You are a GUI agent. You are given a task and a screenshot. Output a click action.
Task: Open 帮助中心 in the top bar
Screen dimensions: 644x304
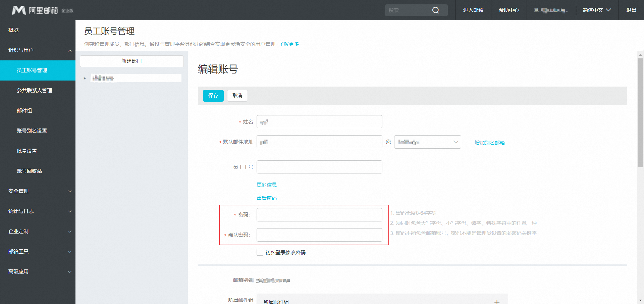[509, 10]
